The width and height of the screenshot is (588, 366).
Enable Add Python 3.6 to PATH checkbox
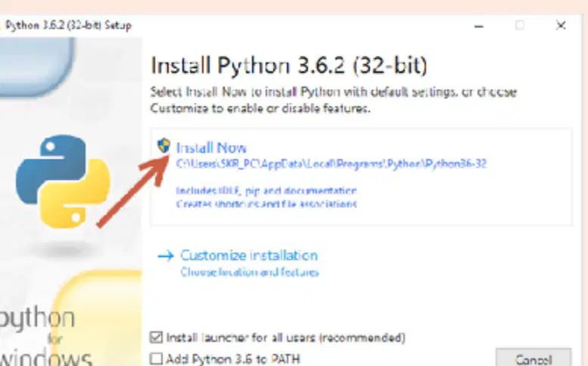(x=156, y=358)
